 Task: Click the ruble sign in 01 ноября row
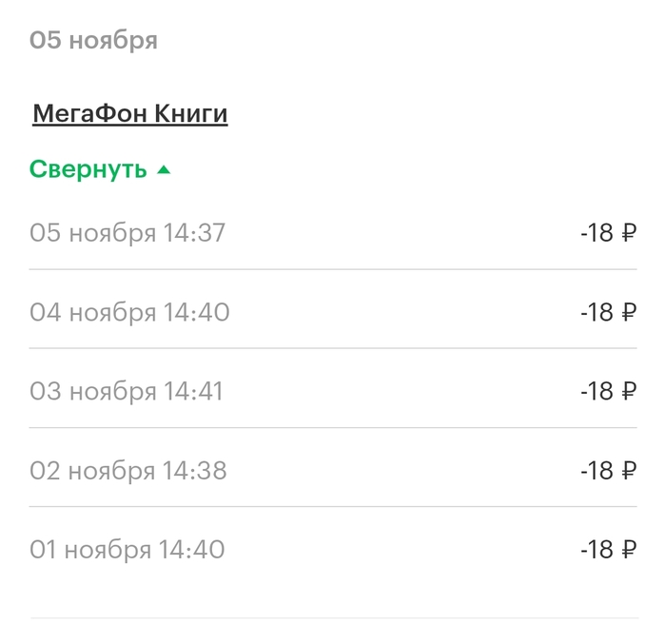[x=628, y=550]
